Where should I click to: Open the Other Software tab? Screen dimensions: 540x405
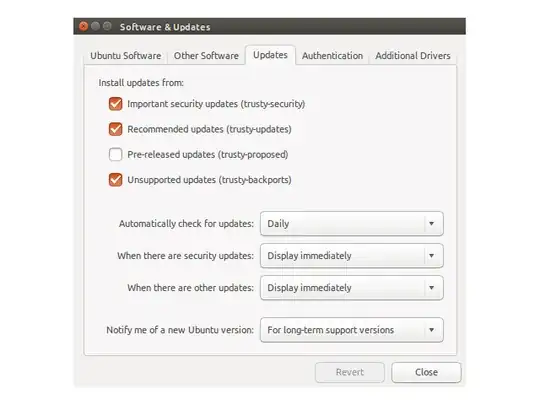(x=206, y=55)
